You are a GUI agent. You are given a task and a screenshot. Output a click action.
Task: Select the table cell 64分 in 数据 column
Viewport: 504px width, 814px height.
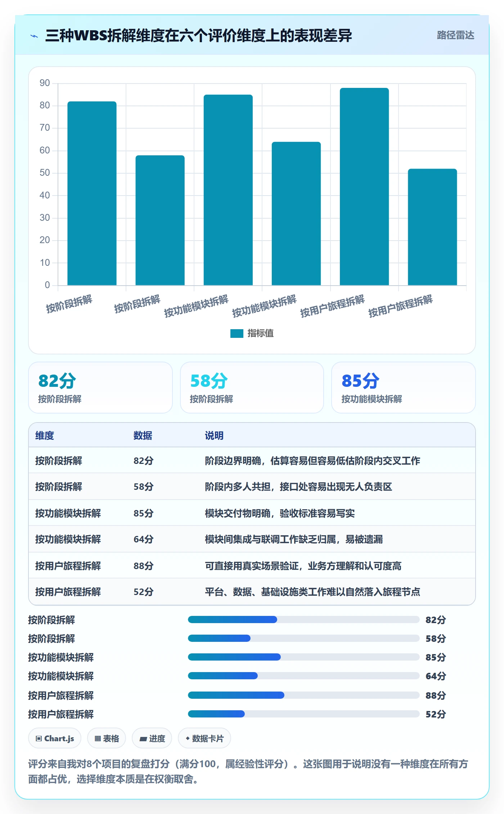tap(144, 539)
